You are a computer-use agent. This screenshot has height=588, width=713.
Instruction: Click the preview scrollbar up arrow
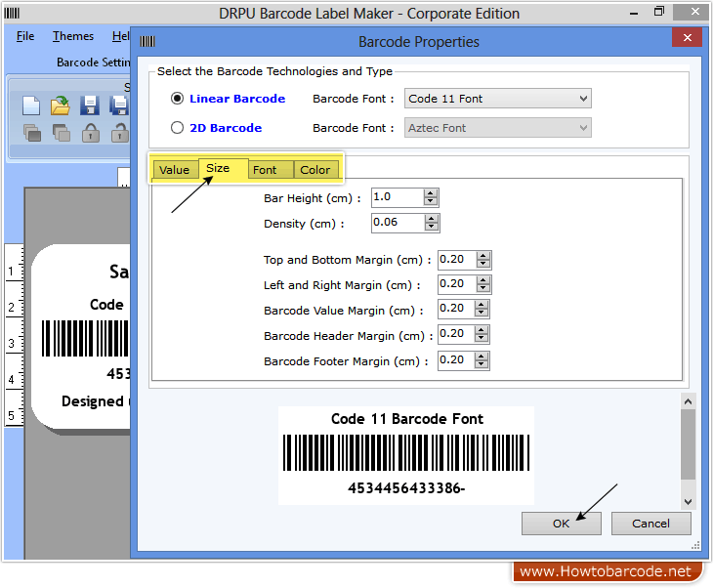[688, 401]
